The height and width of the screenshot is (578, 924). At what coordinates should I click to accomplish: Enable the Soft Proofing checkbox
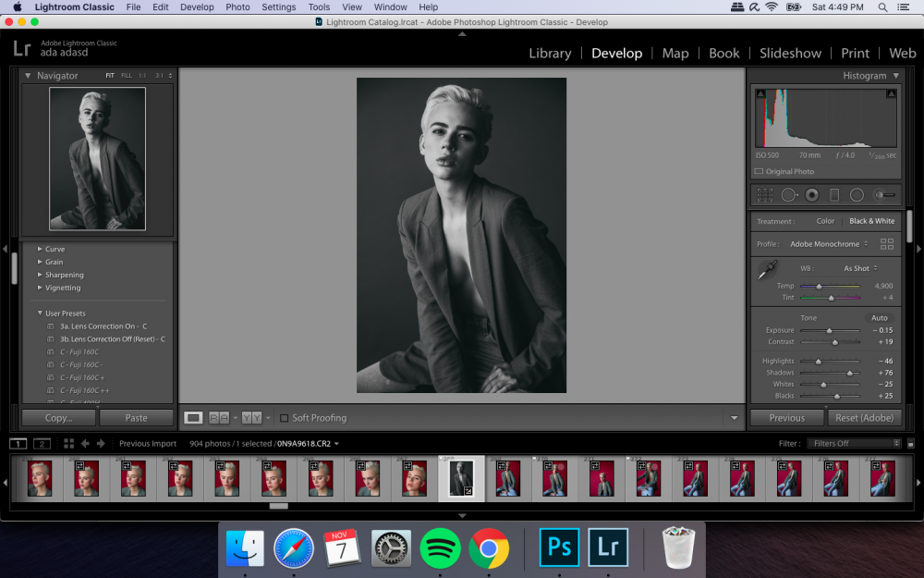tap(285, 418)
